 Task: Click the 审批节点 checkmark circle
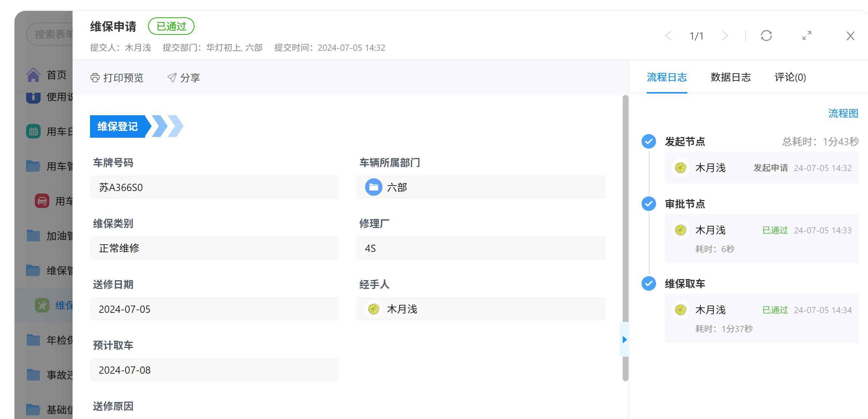pos(648,204)
